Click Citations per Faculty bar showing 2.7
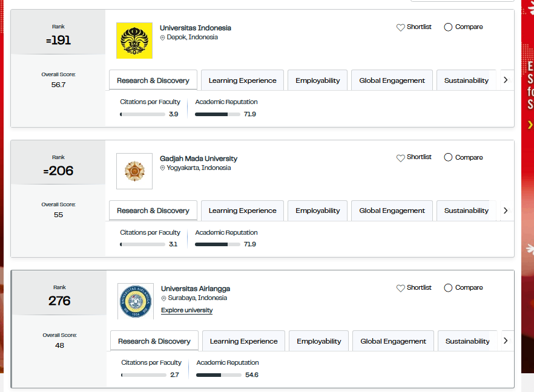Image resolution: width=534 pixels, height=392 pixels. [143, 375]
